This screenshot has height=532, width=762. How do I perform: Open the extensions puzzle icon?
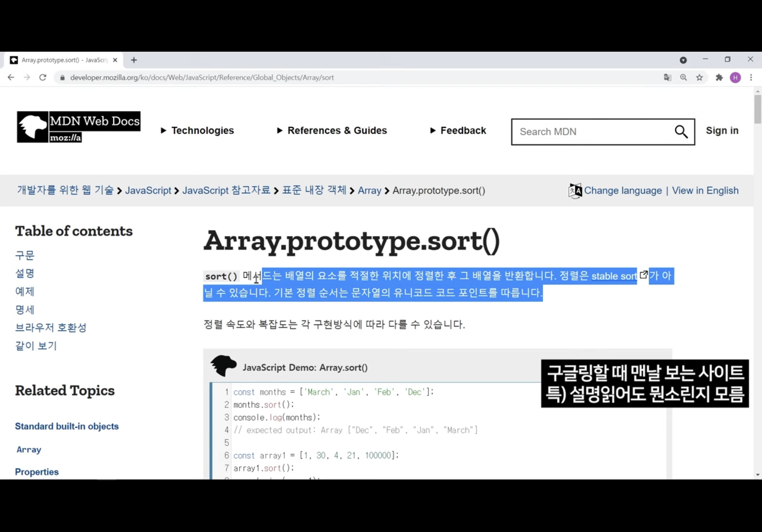point(719,78)
